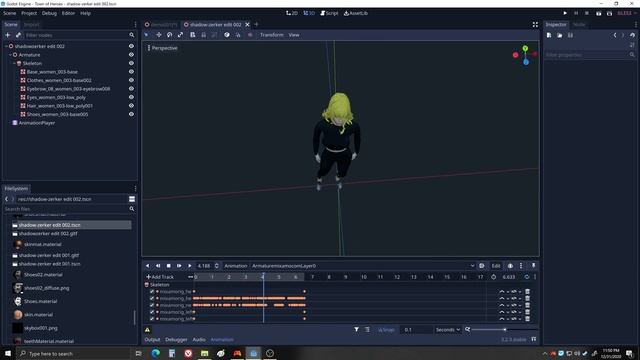Open Task View on the taskbar
Screen dimensions: 640x360
138,353
